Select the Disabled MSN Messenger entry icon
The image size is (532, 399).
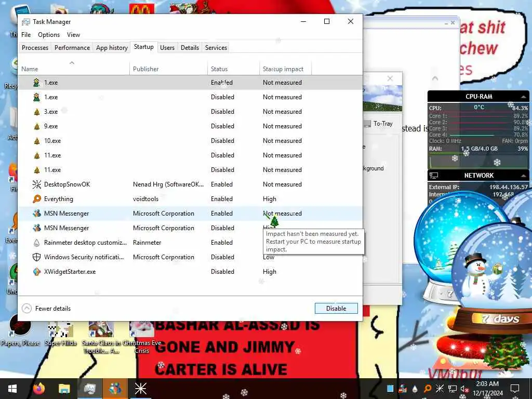(37, 228)
